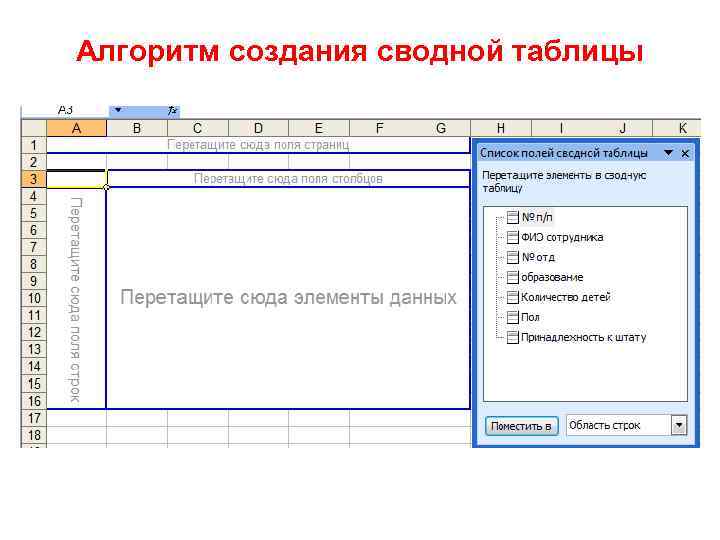Select column K header
The width and height of the screenshot is (720, 540).
tap(677, 128)
